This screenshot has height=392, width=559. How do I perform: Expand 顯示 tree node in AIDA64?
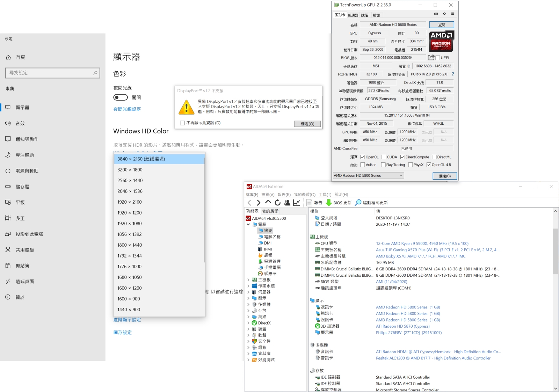tap(248, 298)
